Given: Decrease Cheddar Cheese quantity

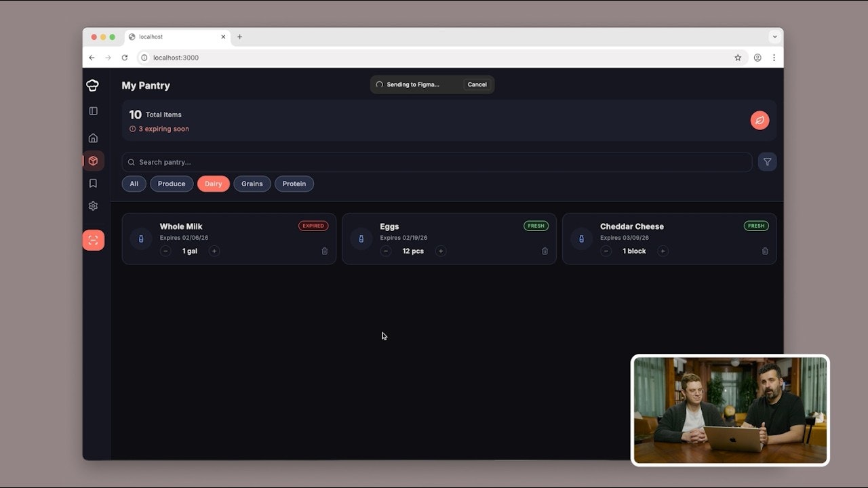Looking at the screenshot, I should [x=606, y=251].
